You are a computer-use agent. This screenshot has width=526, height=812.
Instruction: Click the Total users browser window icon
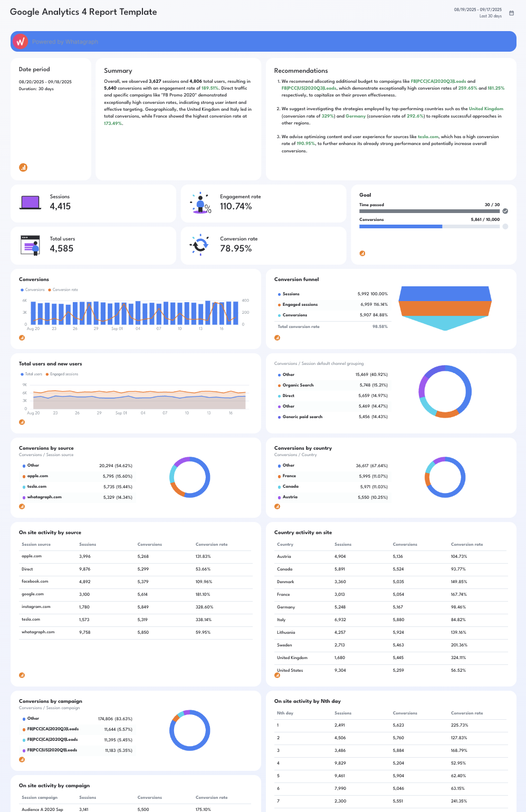[x=30, y=245]
